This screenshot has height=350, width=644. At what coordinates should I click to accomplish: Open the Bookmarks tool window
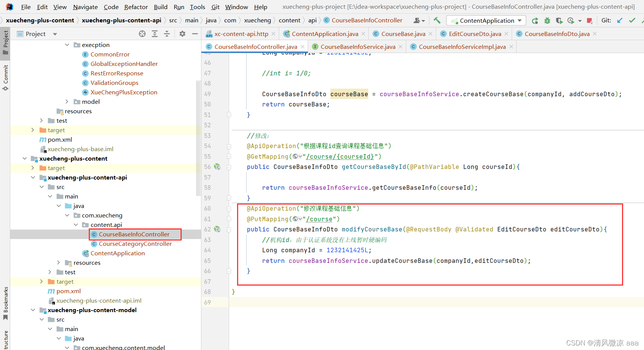pyautogui.click(x=5, y=303)
